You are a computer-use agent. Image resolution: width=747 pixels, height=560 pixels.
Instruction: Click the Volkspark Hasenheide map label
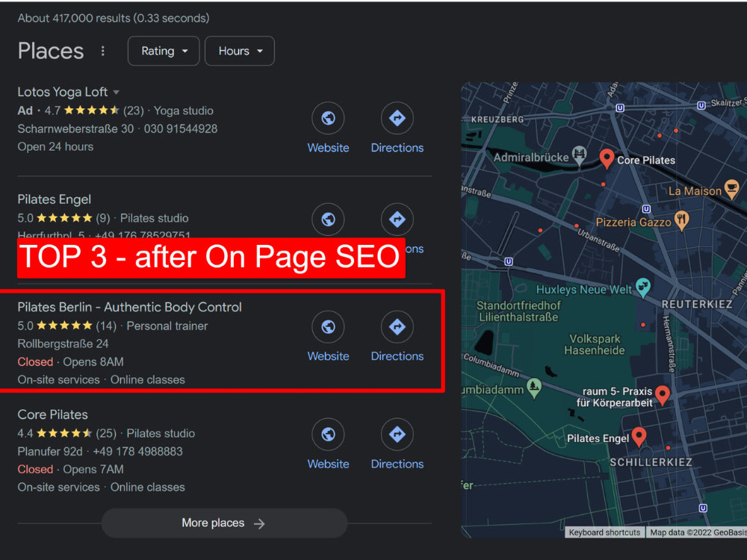(x=595, y=345)
